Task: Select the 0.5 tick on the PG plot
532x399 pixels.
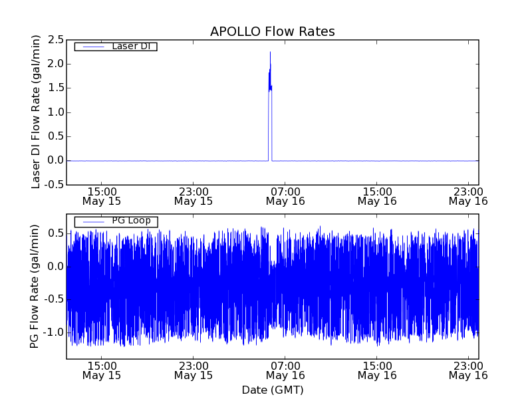Action: tap(56, 233)
